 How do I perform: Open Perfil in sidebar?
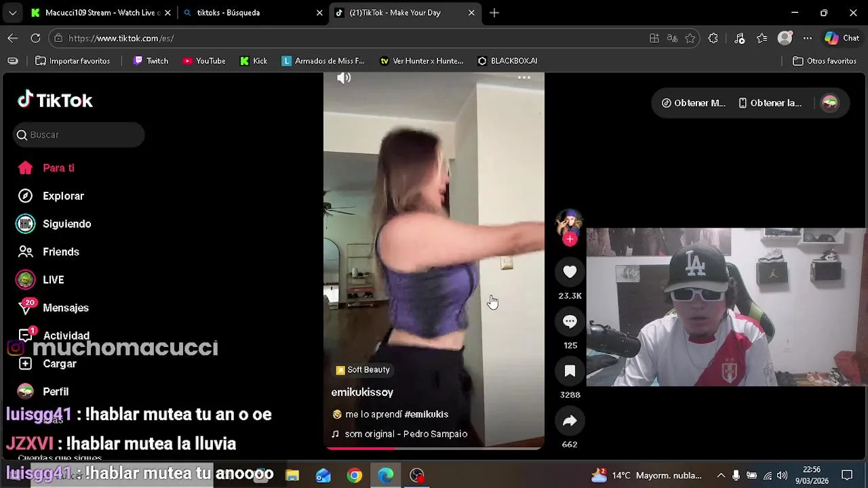pos(43,392)
